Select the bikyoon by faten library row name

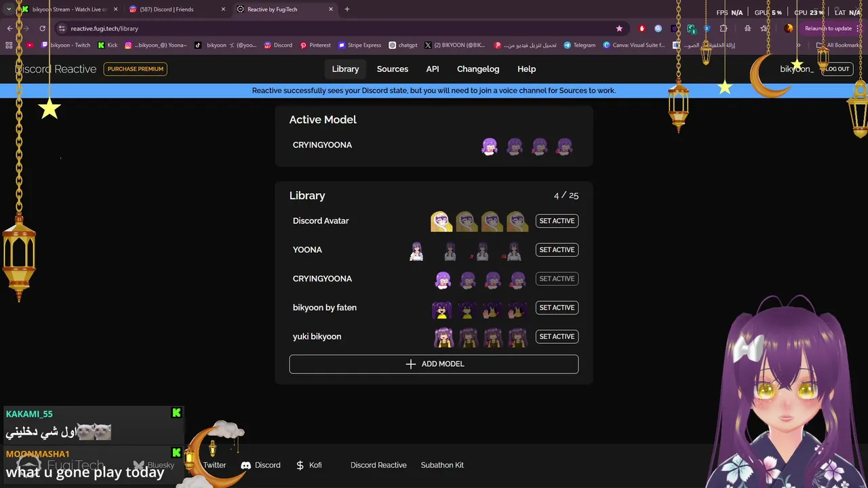click(325, 308)
